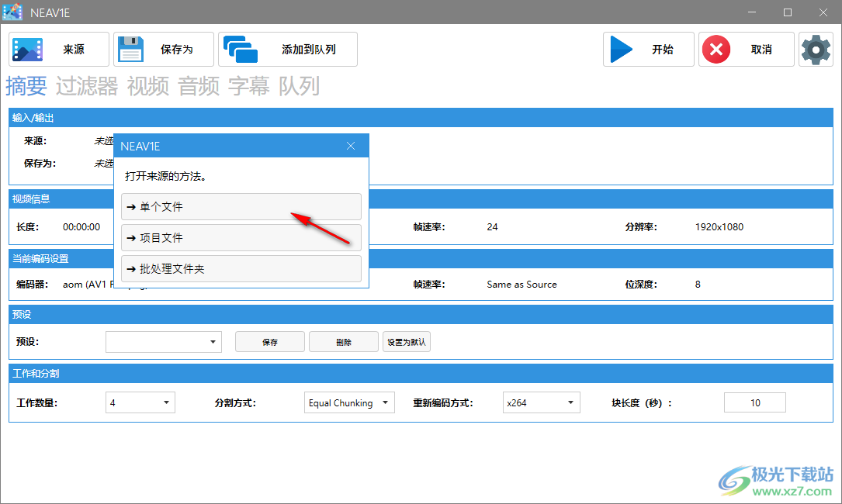Switch to the 队列 tab
Image resolution: width=842 pixels, height=504 pixels.
click(299, 86)
